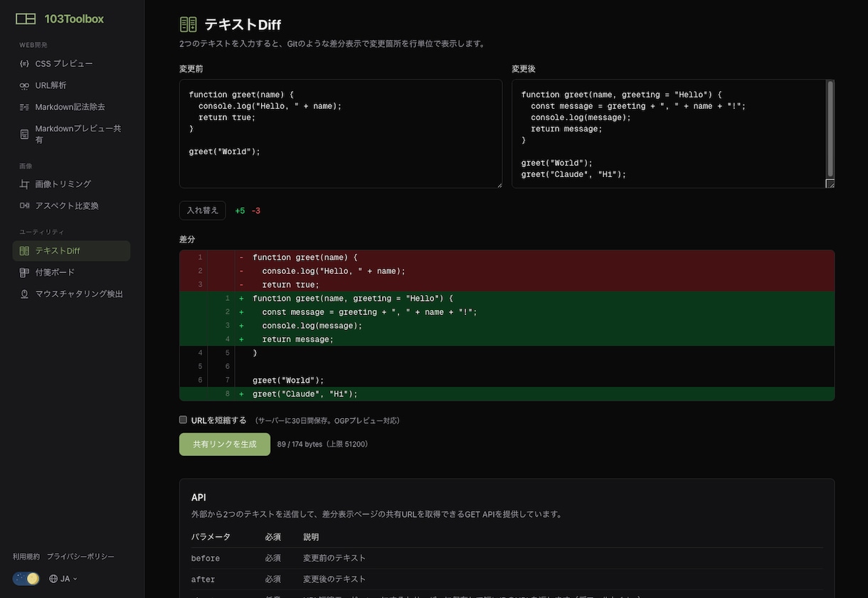Click the -3 deletions count
Image resolution: width=868 pixels, height=598 pixels.
click(x=256, y=211)
